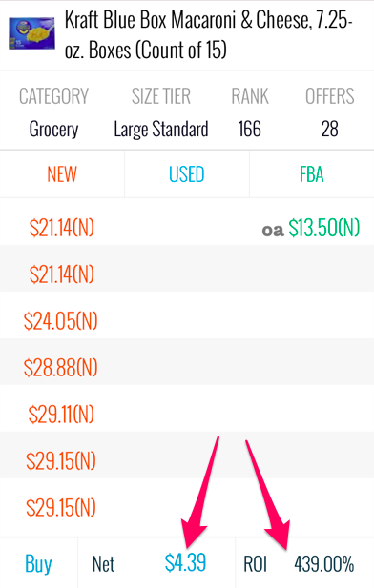Image resolution: width=374 pixels, height=588 pixels.
Task: Select the $29.11(N) new offer
Action: point(61,415)
